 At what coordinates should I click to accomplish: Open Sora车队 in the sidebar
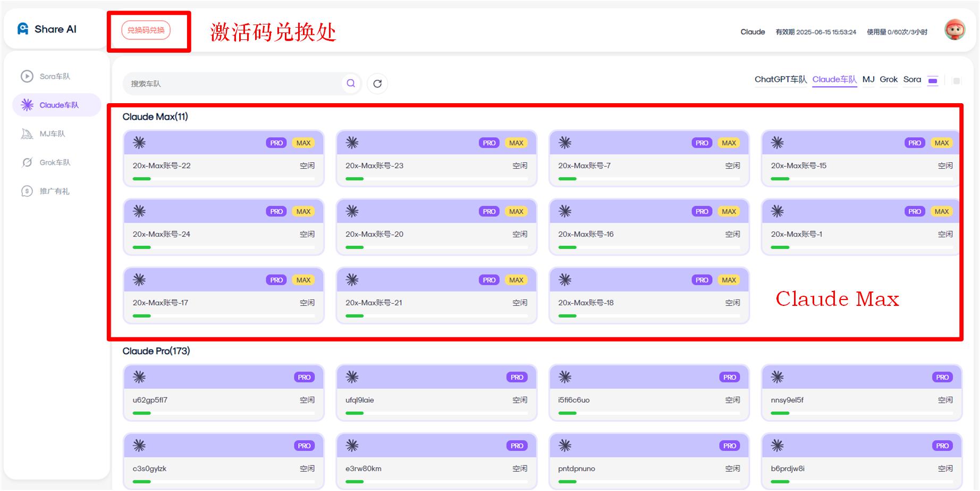point(57,76)
